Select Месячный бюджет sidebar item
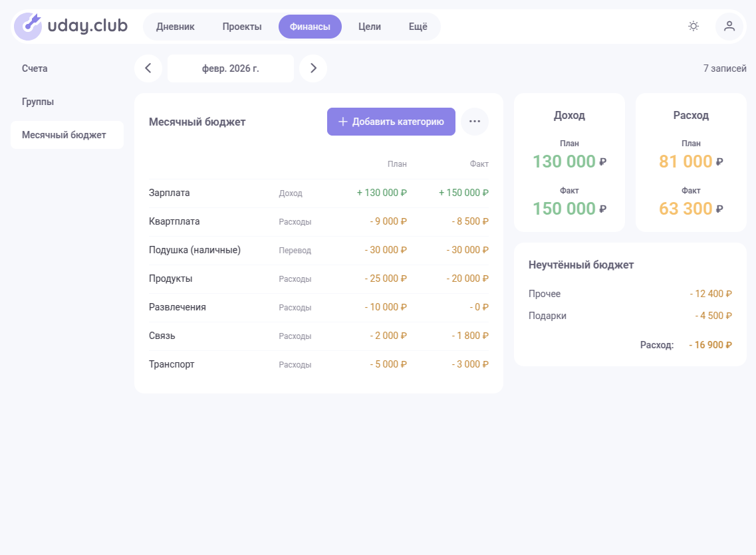The image size is (756, 555). point(67,135)
